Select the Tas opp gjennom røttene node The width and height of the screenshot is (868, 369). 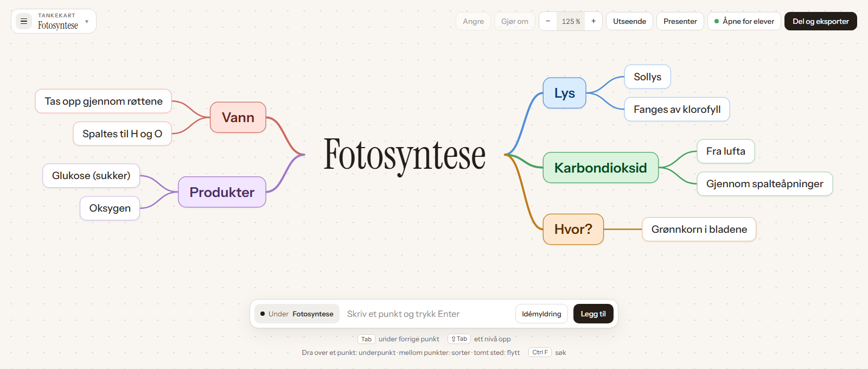pos(104,101)
